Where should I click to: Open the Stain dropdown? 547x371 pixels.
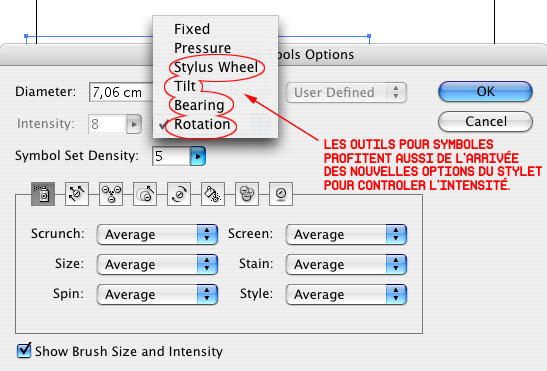[x=346, y=264]
